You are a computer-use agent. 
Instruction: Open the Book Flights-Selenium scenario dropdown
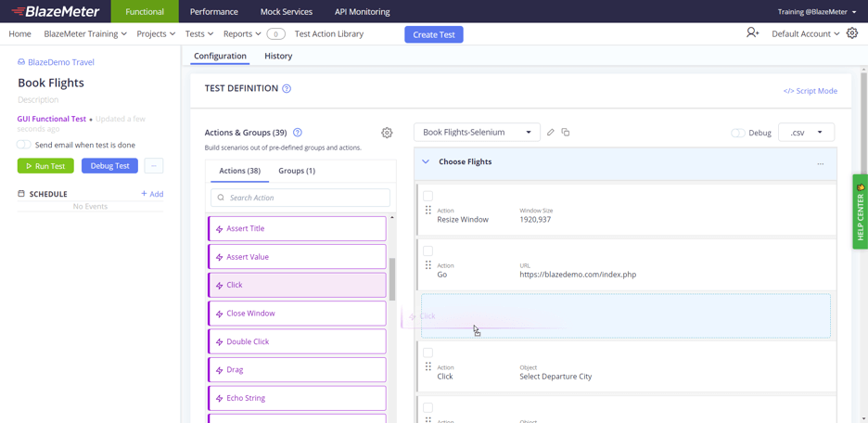tap(477, 133)
